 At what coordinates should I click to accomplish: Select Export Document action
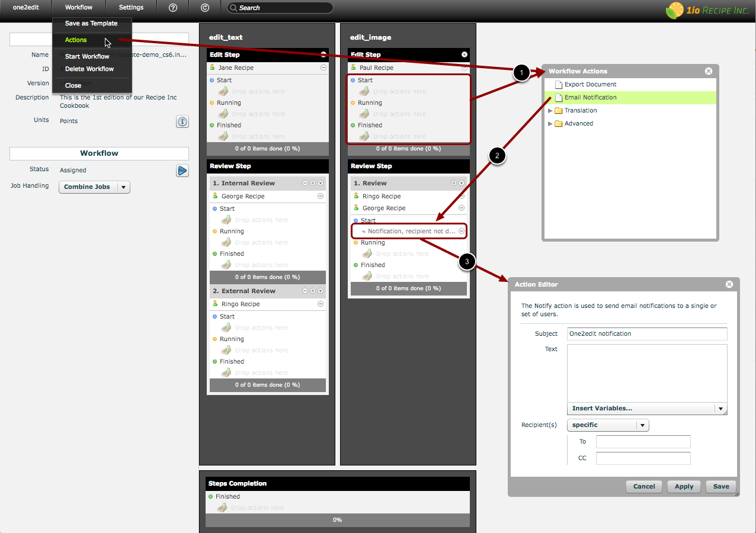630,84
